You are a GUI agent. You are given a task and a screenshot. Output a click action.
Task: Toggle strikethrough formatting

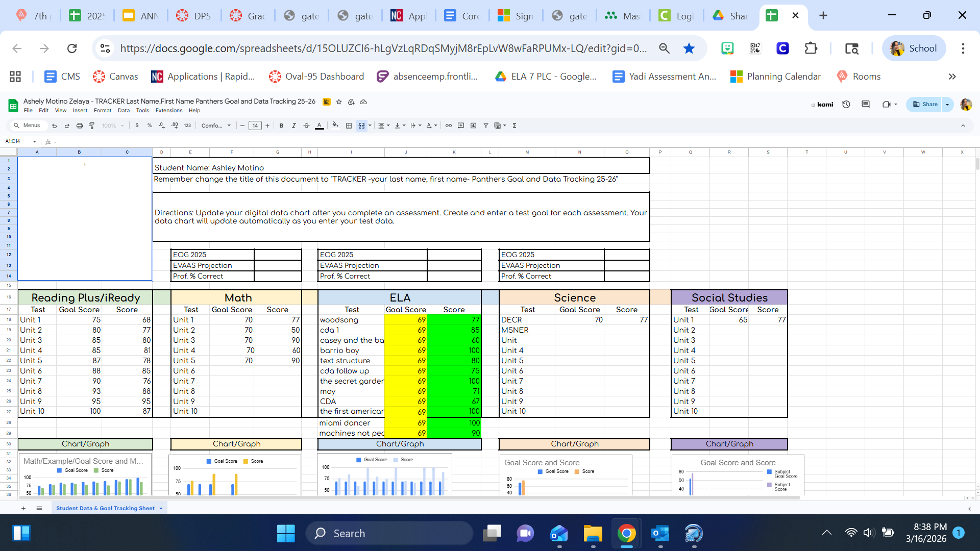pyautogui.click(x=306, y=126)
